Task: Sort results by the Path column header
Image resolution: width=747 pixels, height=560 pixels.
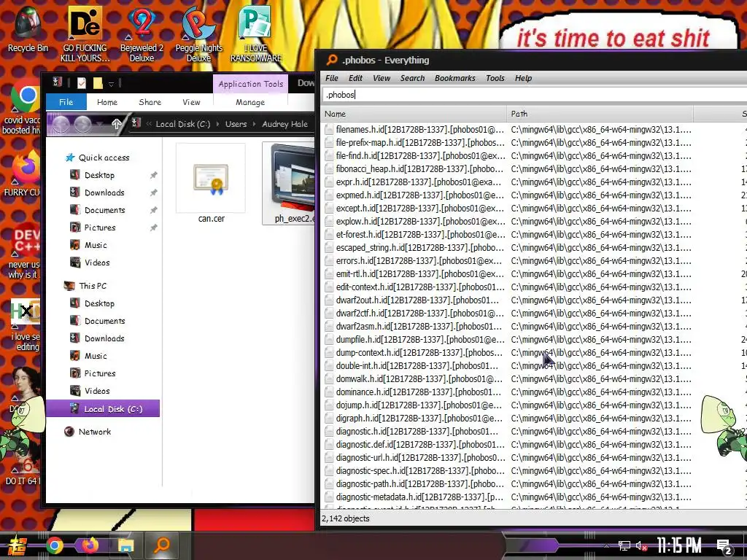Action: (600, 114)
